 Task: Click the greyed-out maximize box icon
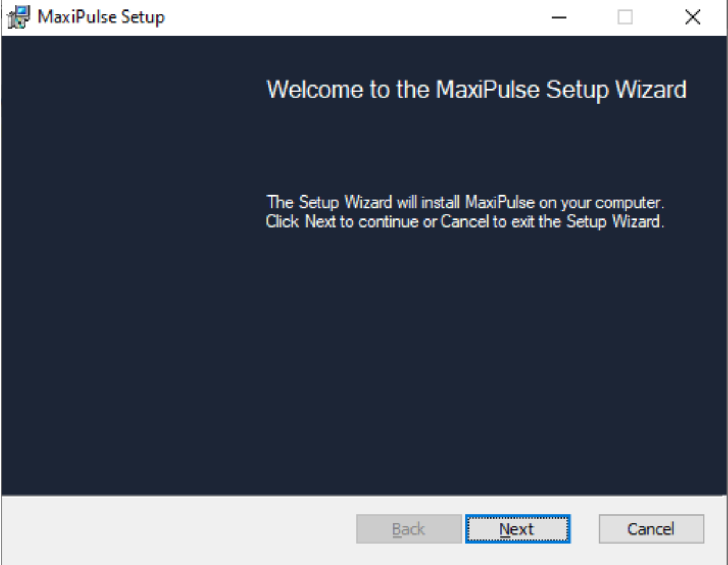tap(625, 17)
